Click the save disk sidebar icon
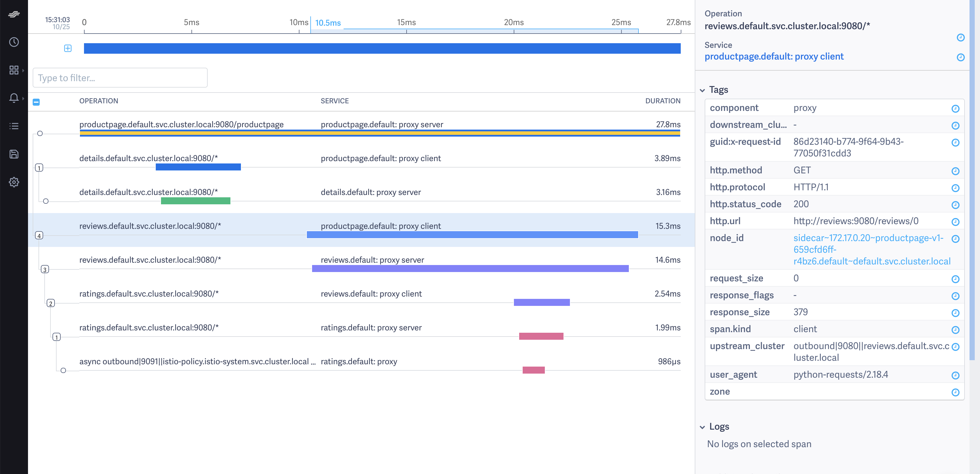980x474 pixels. 14,154
